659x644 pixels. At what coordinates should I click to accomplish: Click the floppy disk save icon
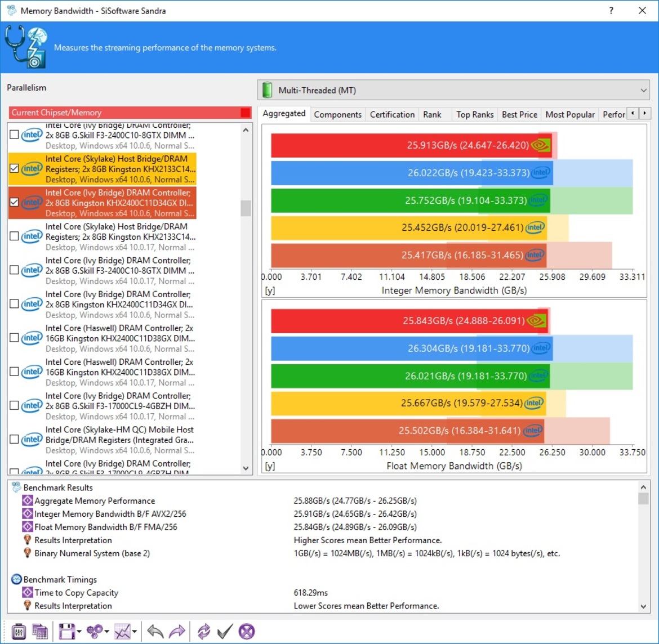(66, 632)
